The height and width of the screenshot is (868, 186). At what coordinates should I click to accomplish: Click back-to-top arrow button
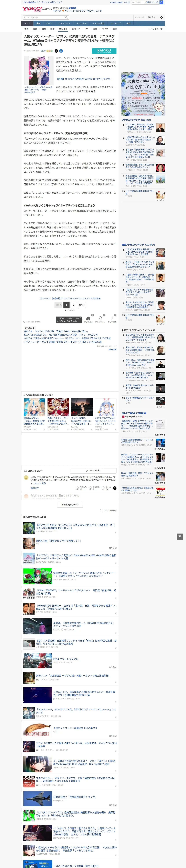coord(180,537)
